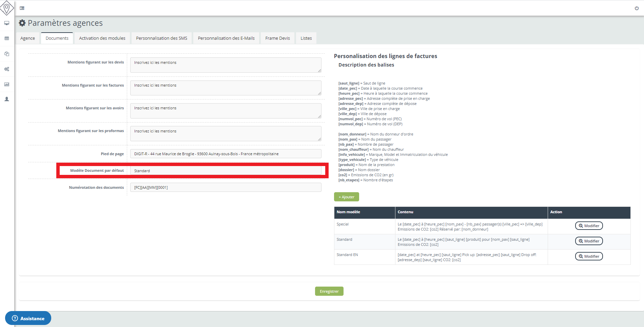Viewport: 644px width, 327px height.
Task: Open the Frame Devis tab
Action: point(277,38)
